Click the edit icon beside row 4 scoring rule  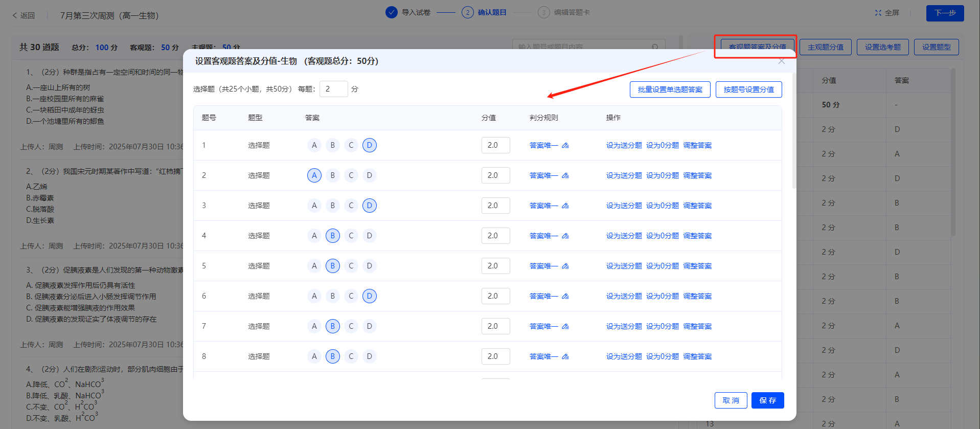[x=565, y=236]
